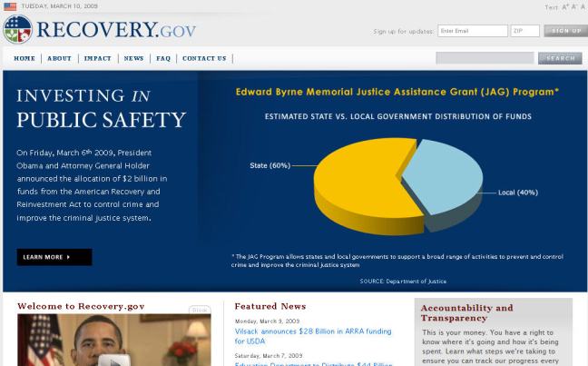
Task: Open the CONTACT US page
Action: [x=204, y=58]
